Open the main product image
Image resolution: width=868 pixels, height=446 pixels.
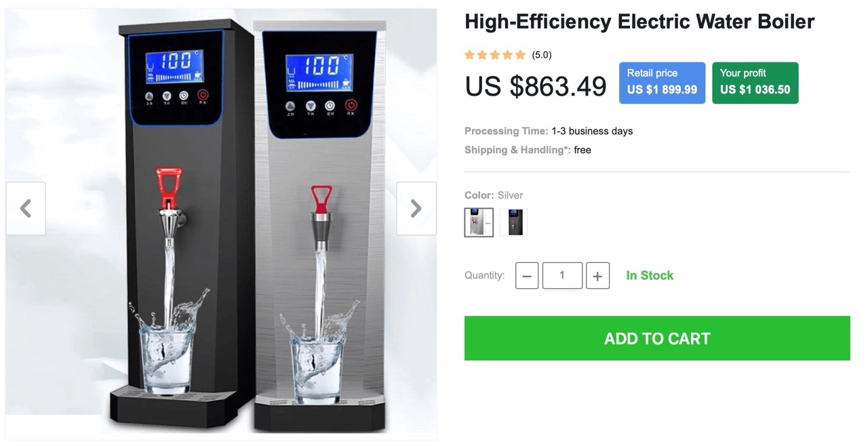click(x=221, y=224)
